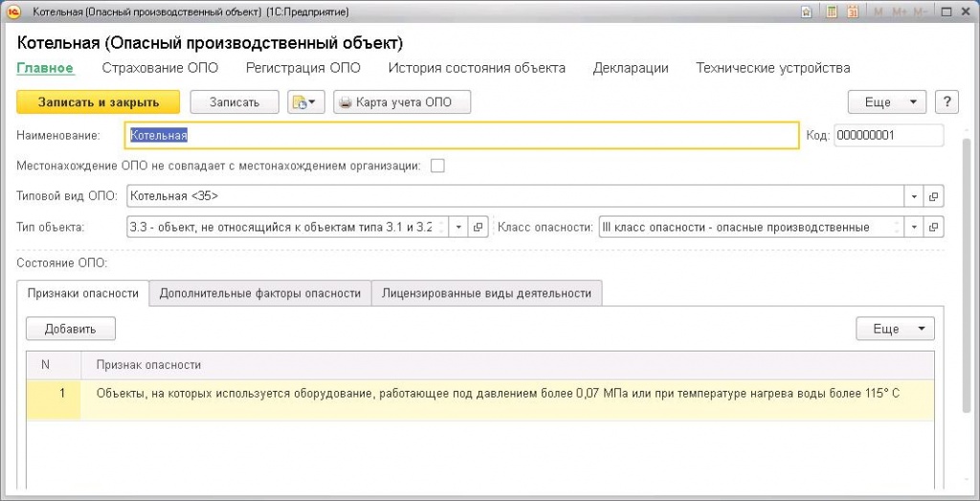
Task: Open Класс опасности linked item icon
Action: tap(933, 228)
